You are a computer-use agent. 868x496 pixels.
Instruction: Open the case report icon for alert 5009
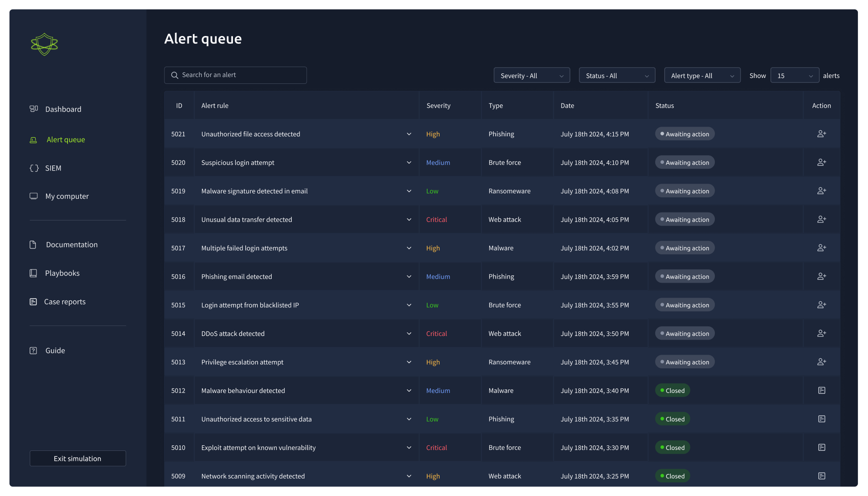pyautogui.click(x=821, y=476)
